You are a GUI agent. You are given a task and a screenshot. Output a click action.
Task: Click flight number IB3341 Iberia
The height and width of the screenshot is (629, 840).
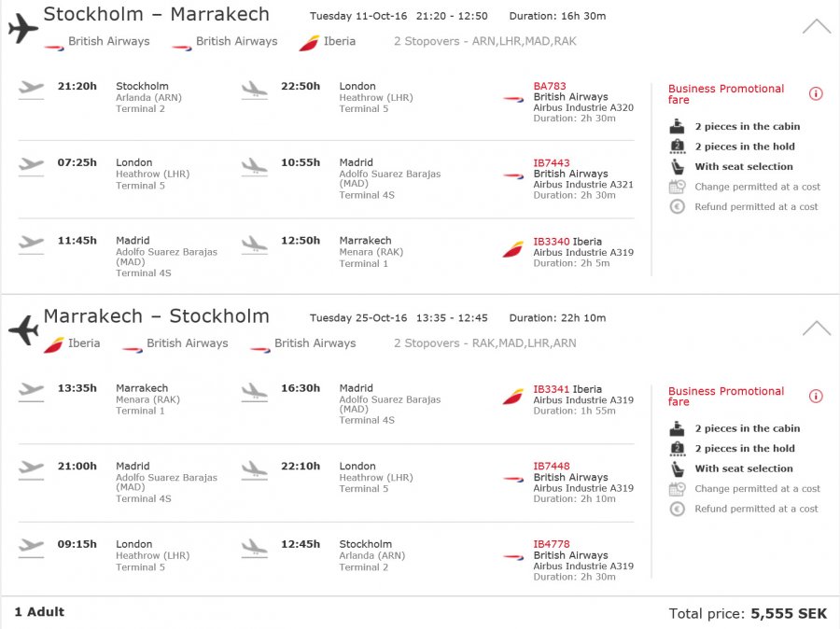567,389
